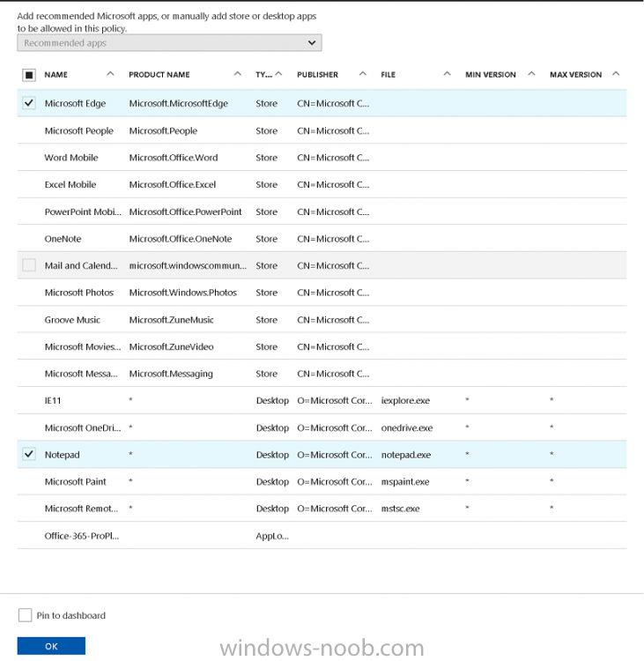Click Microsoft.Office.Excel product name cell

173,184
